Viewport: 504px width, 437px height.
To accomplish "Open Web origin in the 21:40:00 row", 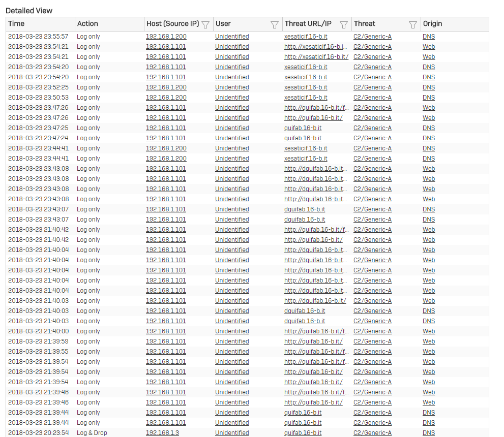I will (429, 331).
